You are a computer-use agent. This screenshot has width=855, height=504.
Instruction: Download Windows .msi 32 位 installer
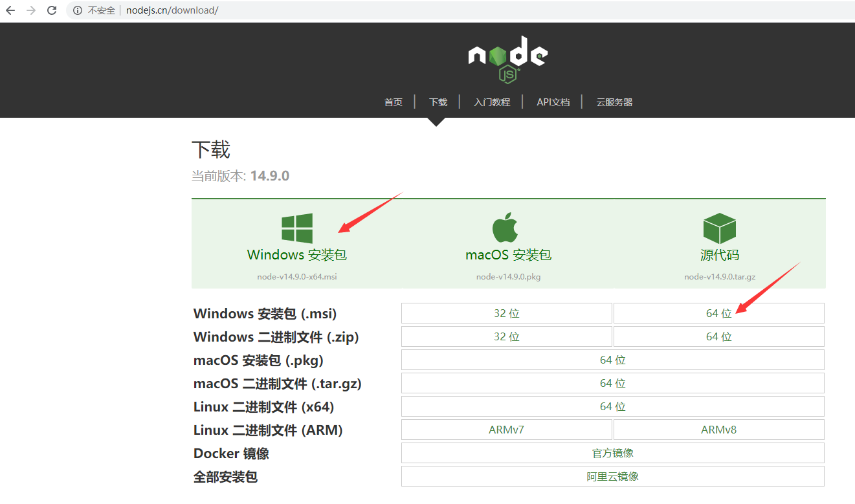coord(507,313)
